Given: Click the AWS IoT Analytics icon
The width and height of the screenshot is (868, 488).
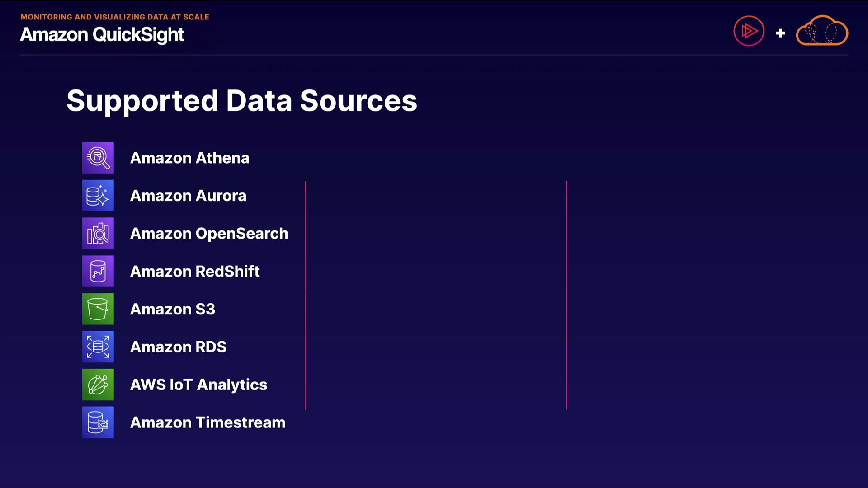Looking at the screenshot, I should point(98,385).
